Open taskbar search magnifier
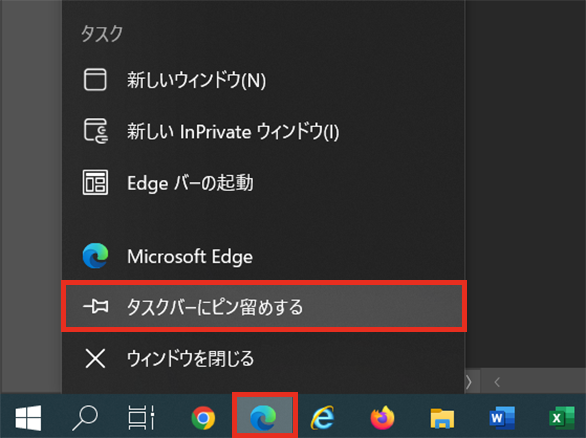The image size is (586, 438). 85,417
